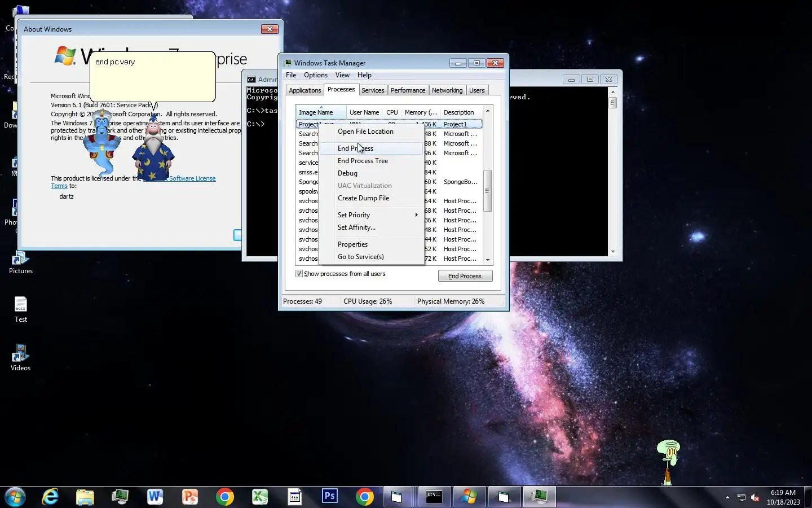This screenshot has height=508, width=812.
Task: Choose Debug in the context menu
Action: coord(371,173)
